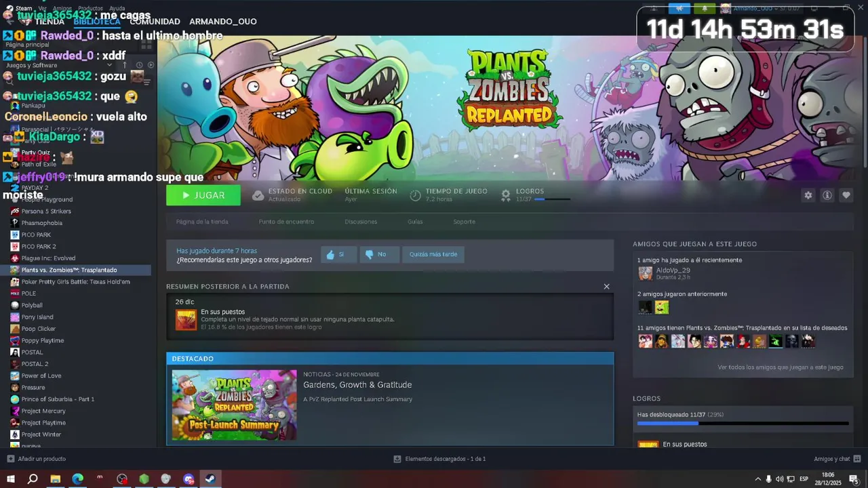The width and height of the screenshot is (868, 488).
Task: Open Post-Launch Summary news thumbnail
Action: click(234, 405)
